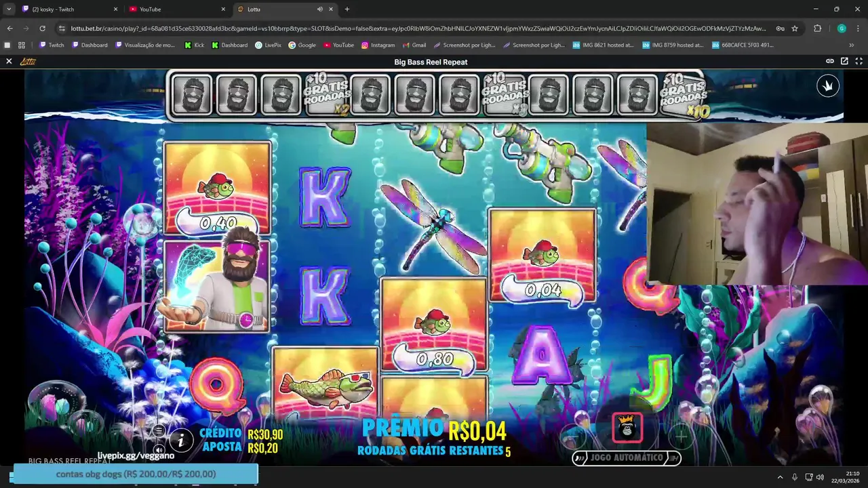
Task: Bookmark this page with the star
Action: click(x=795, y=28)
